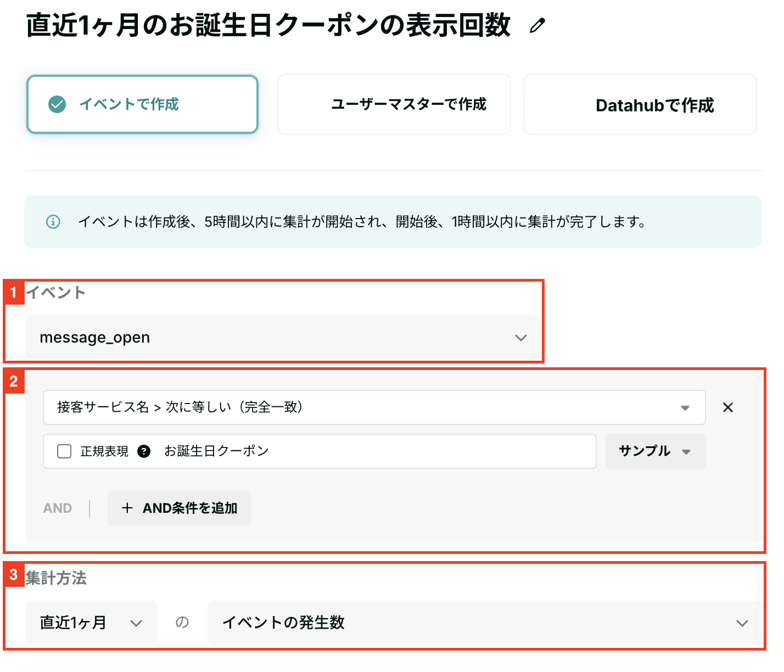This screenshot has height=672, width=784.
Task: Open the サンプル dropdown
Action: 656,451
